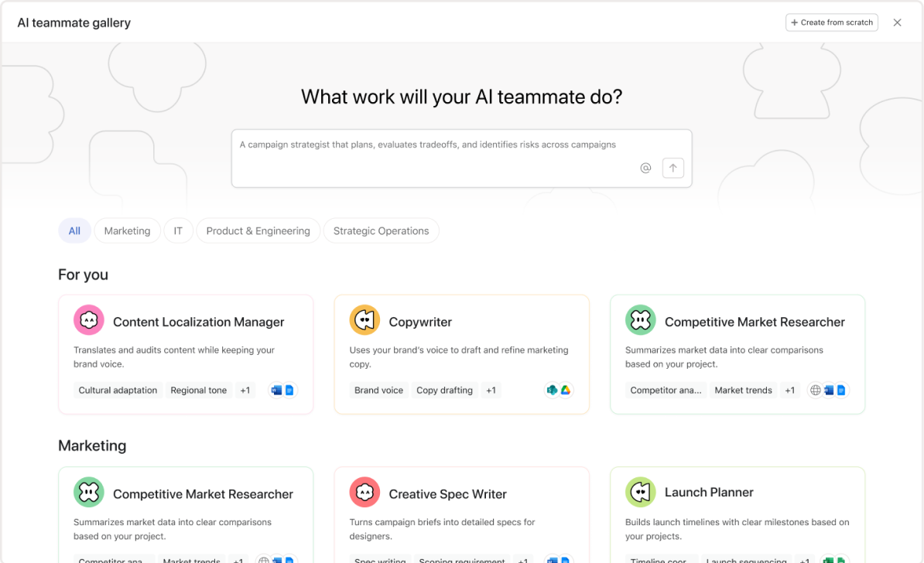Click Create from scratch button
This screenshot has height=563, width=924.
(x=832, y=22)
